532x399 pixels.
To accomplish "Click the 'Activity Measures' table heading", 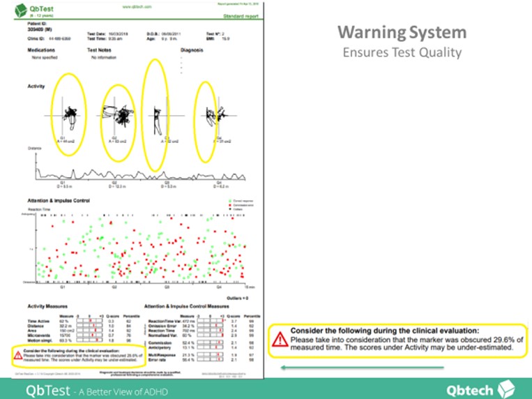I will (47, 306).
